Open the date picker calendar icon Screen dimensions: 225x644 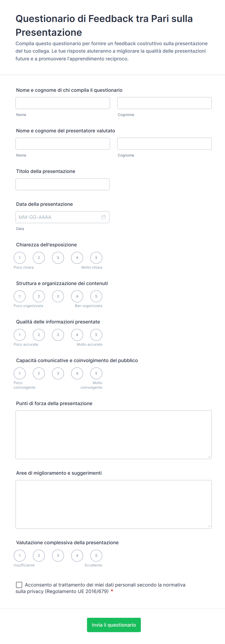[104, 217]
